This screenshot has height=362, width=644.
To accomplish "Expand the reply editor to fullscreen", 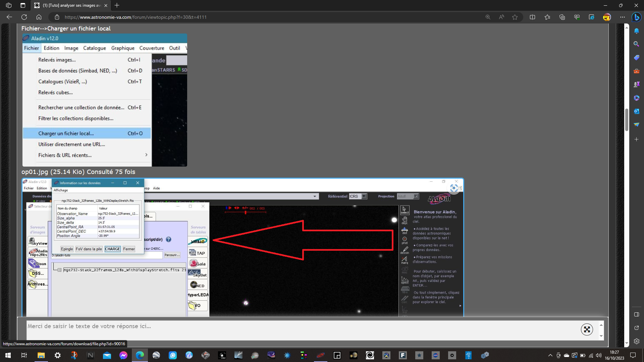I will [x=587, y=329].
